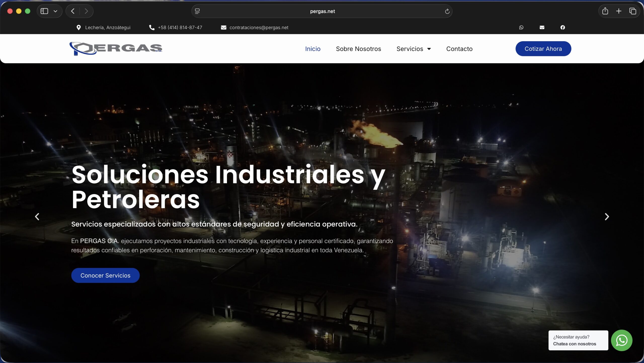644x363 pixels.
Task: Click the phone icon next to the number
Action: tap(152, 27)
